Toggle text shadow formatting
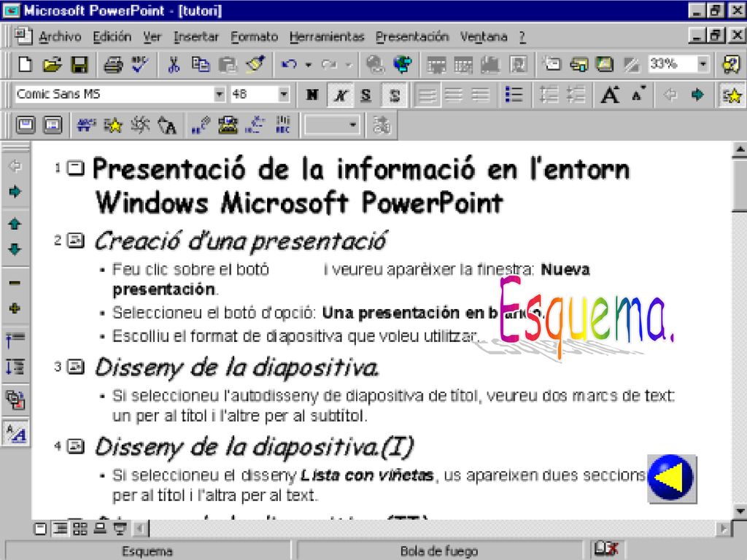Screen dimensions: 747x560 (x=394, y=94)
